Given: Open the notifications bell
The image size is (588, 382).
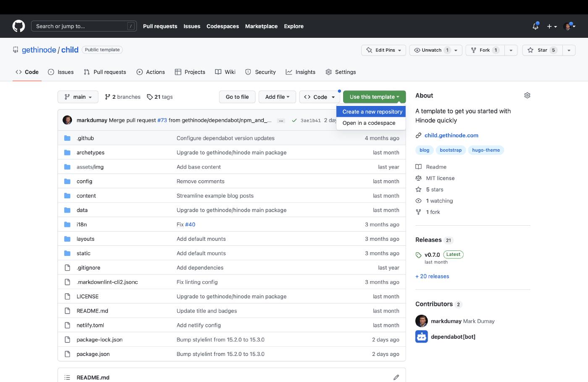Looking at the screenshot, I should click(x=535, y=26).
